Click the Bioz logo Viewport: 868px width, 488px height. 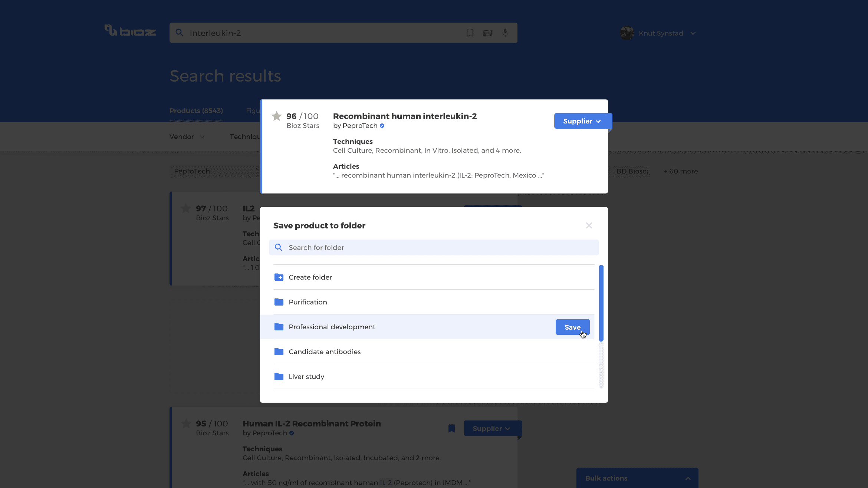coord(130,31)
